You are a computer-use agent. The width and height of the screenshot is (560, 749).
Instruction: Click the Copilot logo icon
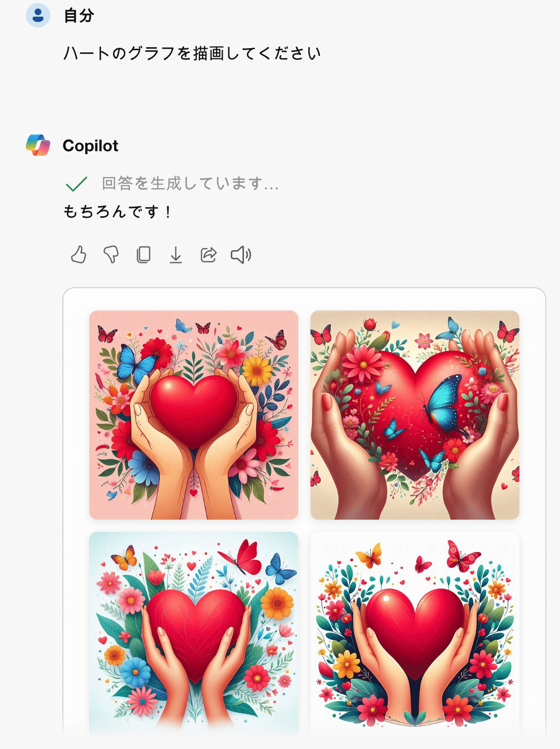38,146
